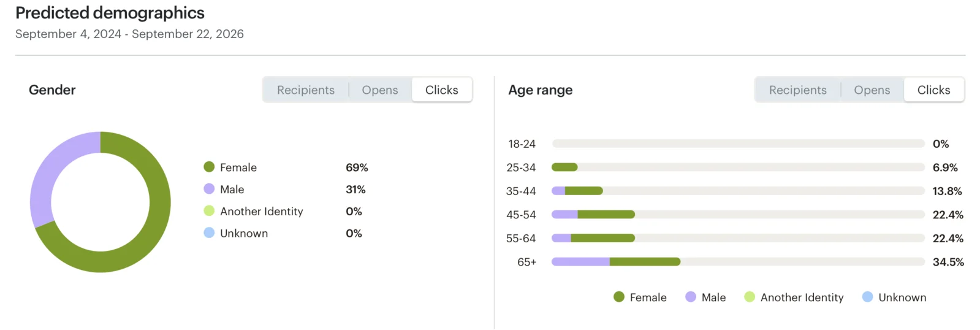Viewport: 980px width, 330px height.
Task: Select Clicks tab in Age range panel
Action: click(x=934, y=90)
